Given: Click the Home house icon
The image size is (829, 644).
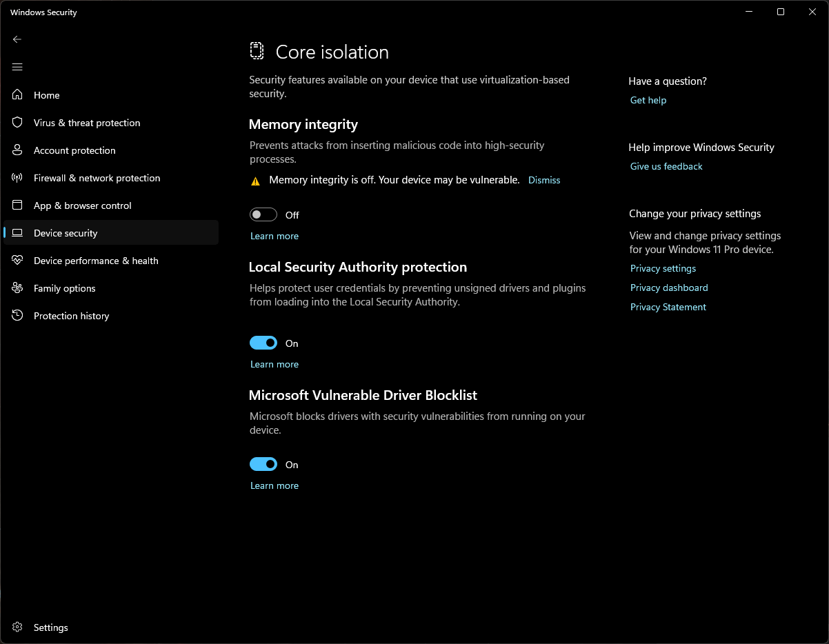Looking at the screenshot, I should [x=18, y=95].
